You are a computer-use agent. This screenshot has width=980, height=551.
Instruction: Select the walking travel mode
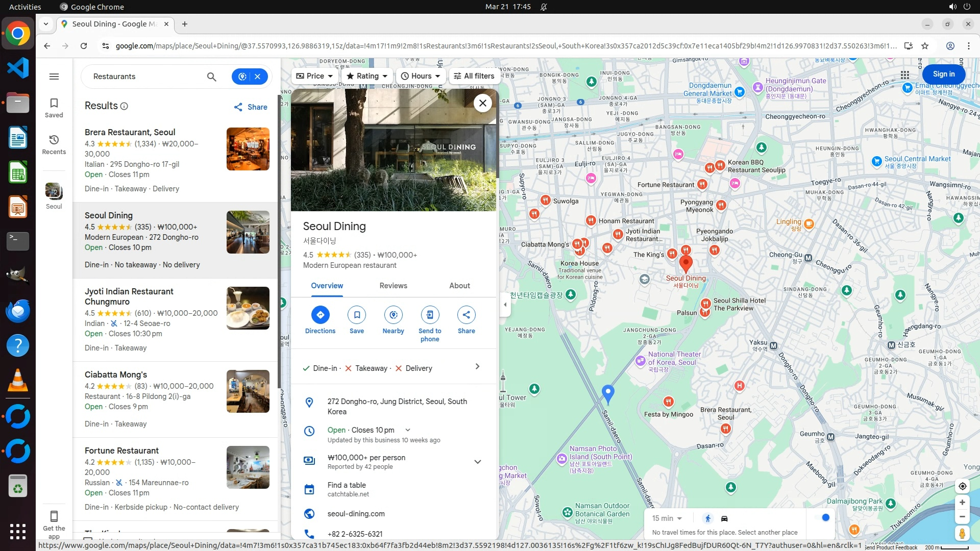tap(707, 518)
